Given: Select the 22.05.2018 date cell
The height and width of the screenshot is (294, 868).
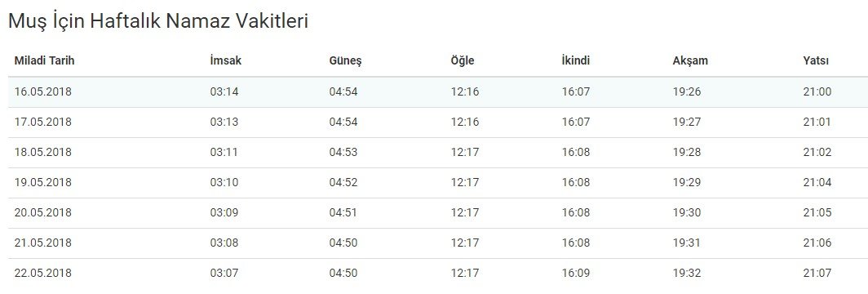Looking at the screenshot, I should click(43, 273).
